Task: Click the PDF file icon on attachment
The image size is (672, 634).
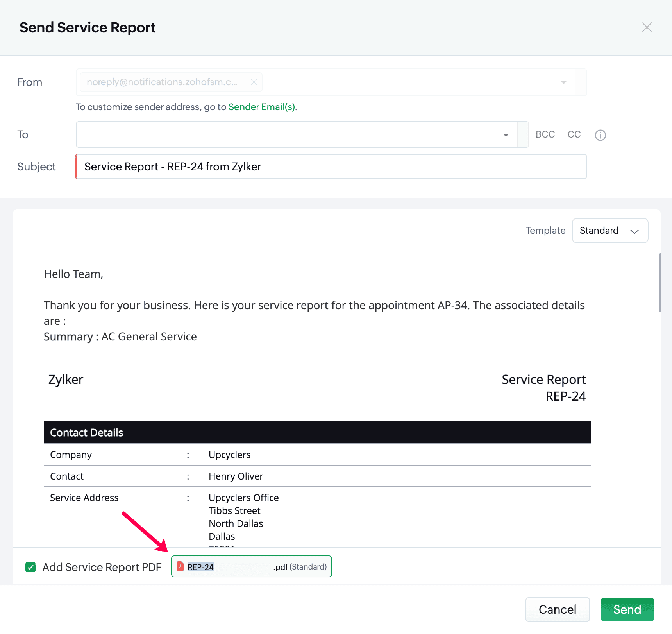Action: 181,566
